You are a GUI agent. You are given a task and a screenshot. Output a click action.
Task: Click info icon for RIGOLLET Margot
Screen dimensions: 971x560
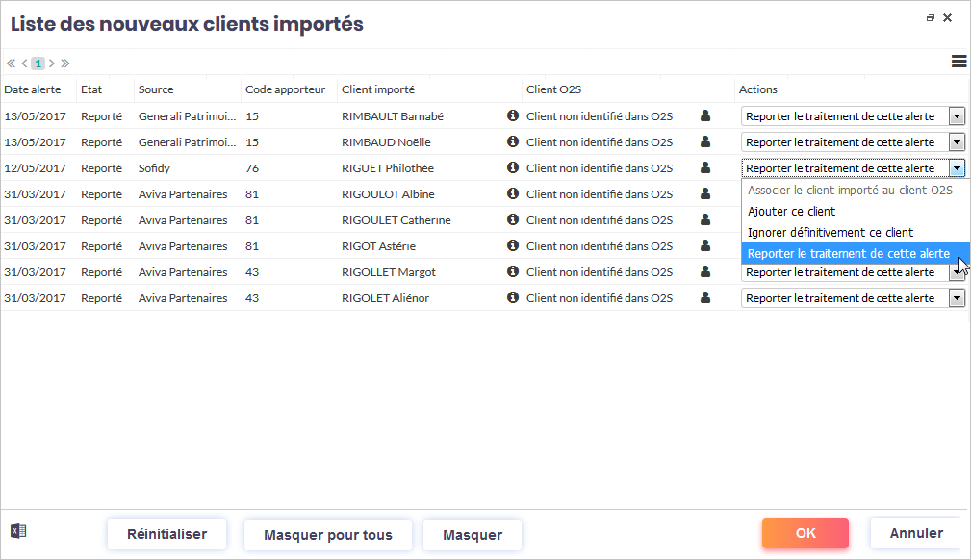tap(512, 271)
